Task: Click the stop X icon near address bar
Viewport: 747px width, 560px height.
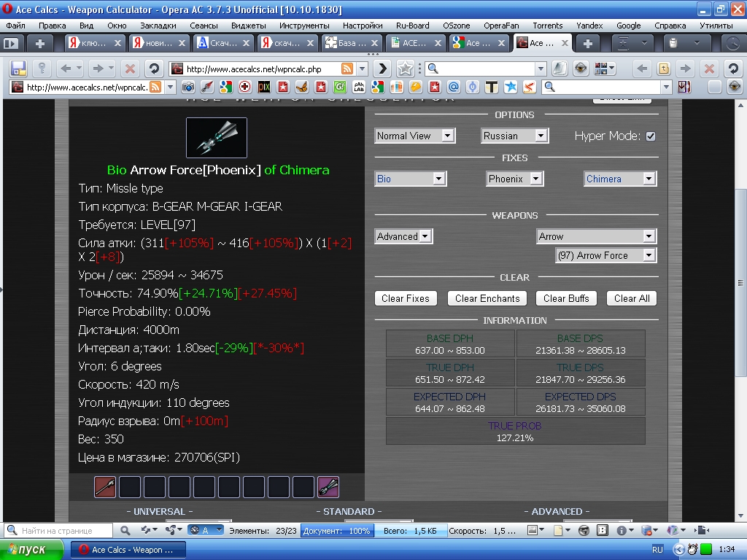Action: (130, 69)
